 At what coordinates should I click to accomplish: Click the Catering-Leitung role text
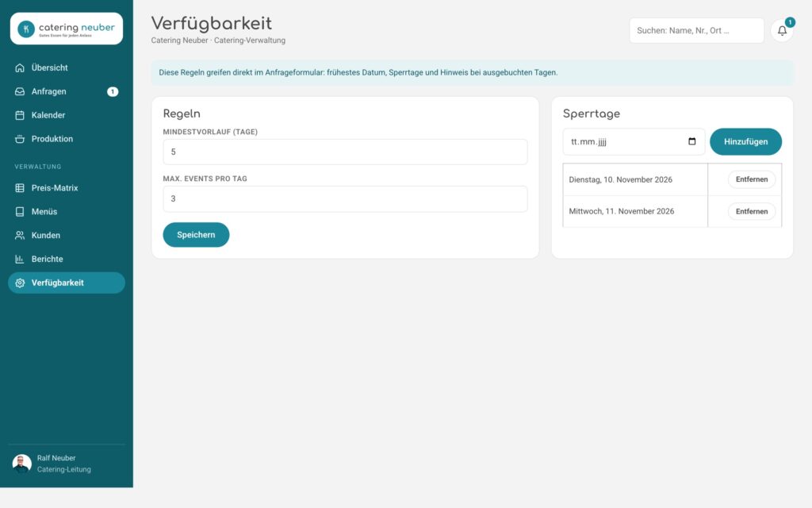(x=63, y=470)
